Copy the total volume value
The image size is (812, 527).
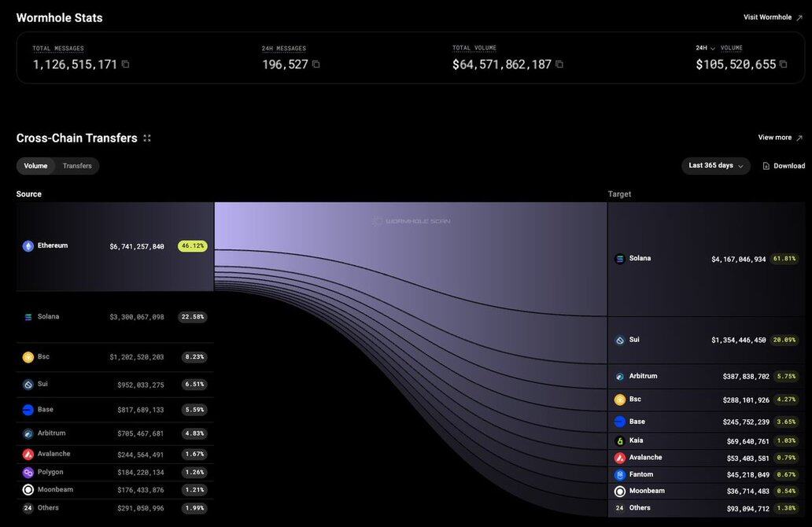559,64
